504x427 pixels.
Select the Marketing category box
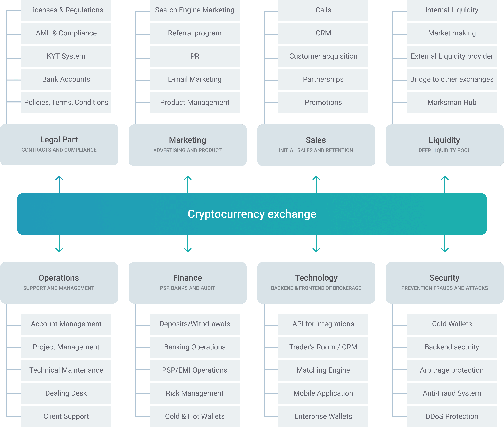click(x=188, y=145)
